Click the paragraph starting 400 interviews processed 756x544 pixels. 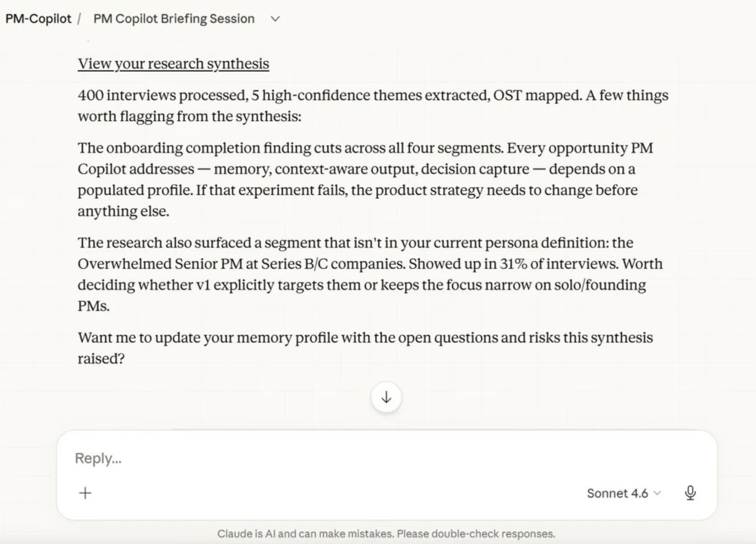(x=373, y=105)
